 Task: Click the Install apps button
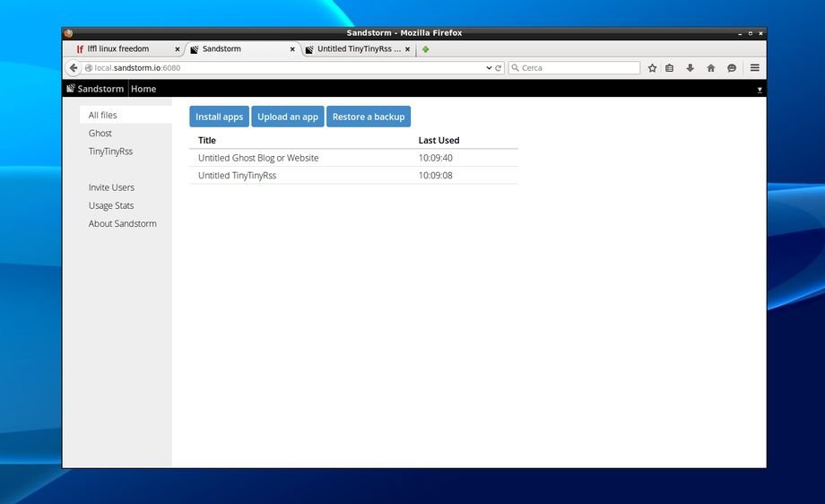[x=219, y=117]
